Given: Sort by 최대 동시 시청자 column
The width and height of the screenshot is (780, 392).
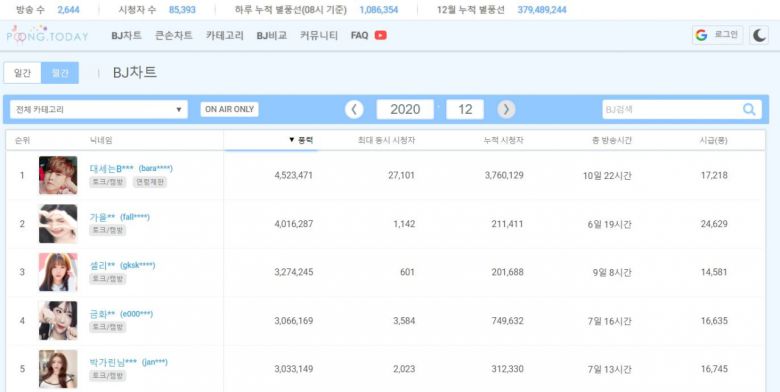Looking at the screenshot, I should tap(386, 140).
